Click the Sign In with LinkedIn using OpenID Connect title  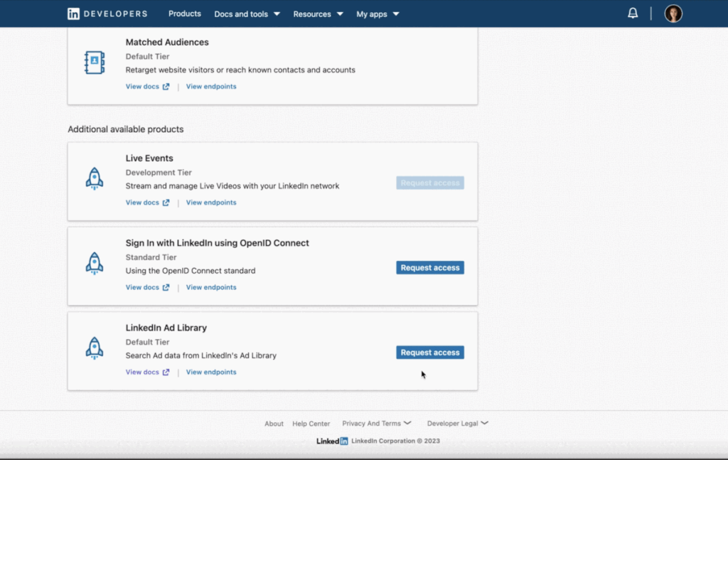coord(217,243)
